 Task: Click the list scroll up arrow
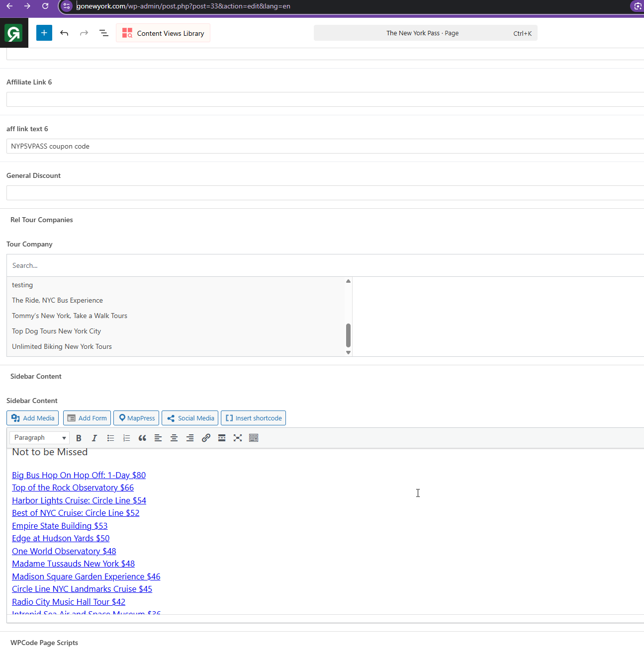tap(348, 281)
